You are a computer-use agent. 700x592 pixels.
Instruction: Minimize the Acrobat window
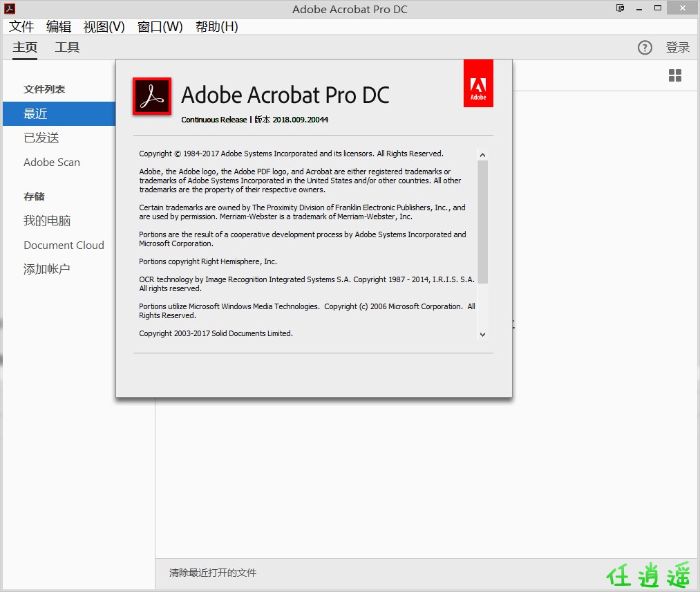[639, 8]
